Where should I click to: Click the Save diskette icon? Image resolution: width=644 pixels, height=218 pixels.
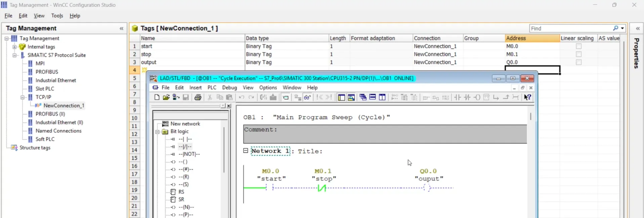185,97
